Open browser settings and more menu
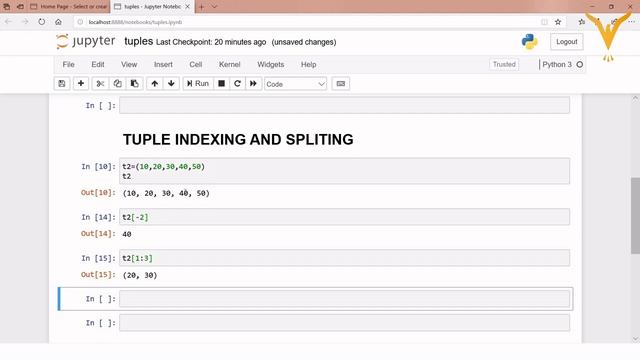The image size is (640, 360). click(632, 22)
